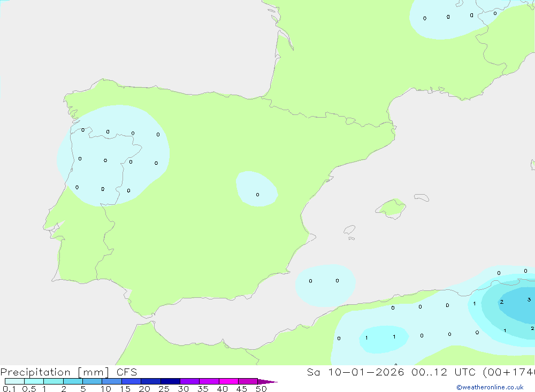Click the "25" legend scale label

tap(164, 389)
